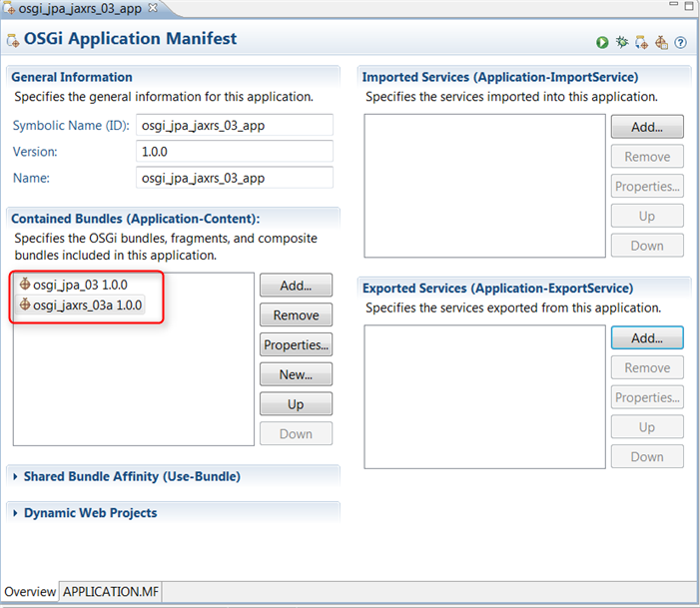This screenshot has height=608, width=700.
Task: Add an Exported Service
Action: click(647, 338)
